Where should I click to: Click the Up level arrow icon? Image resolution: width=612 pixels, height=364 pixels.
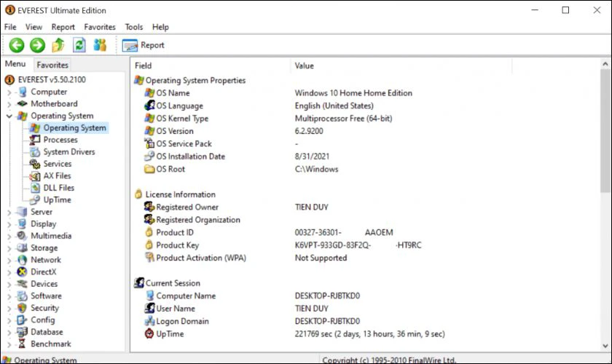[58, 45]
